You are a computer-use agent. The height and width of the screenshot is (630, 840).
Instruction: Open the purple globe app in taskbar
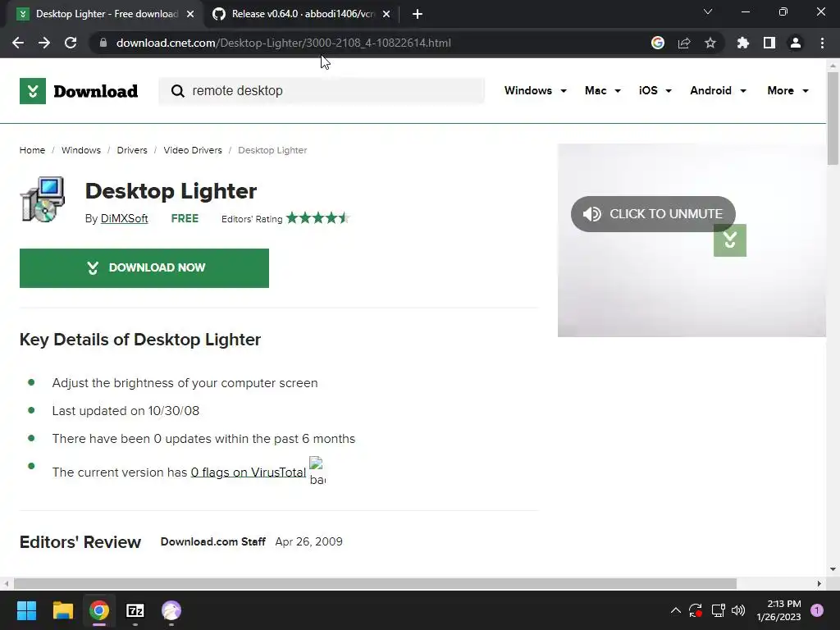click(x=171, y=610)
